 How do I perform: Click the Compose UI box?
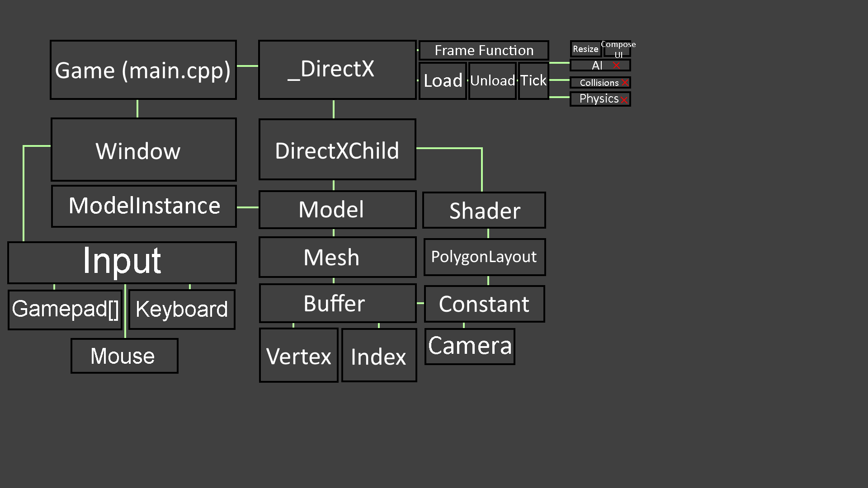click(x=618, y=49)
